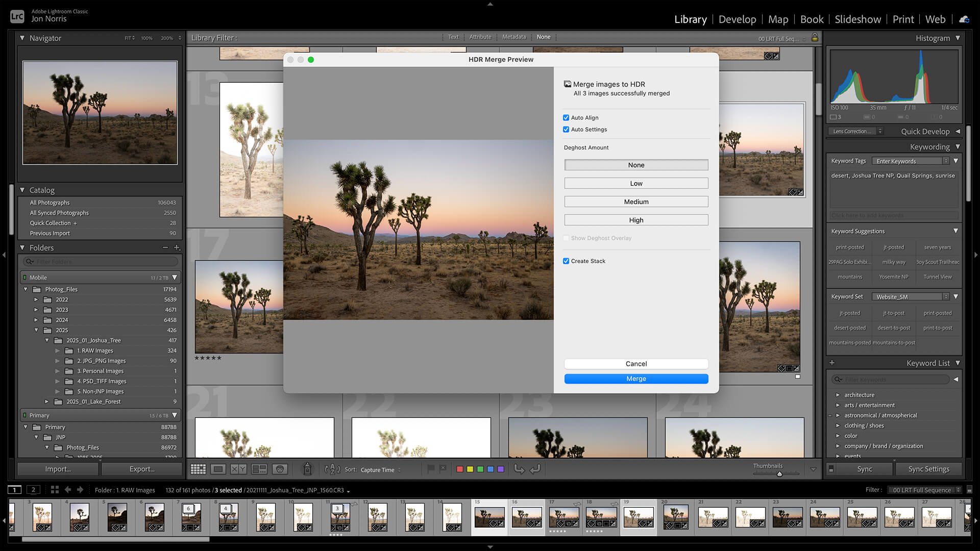Open People view face icon

click(x=280, y=469)
